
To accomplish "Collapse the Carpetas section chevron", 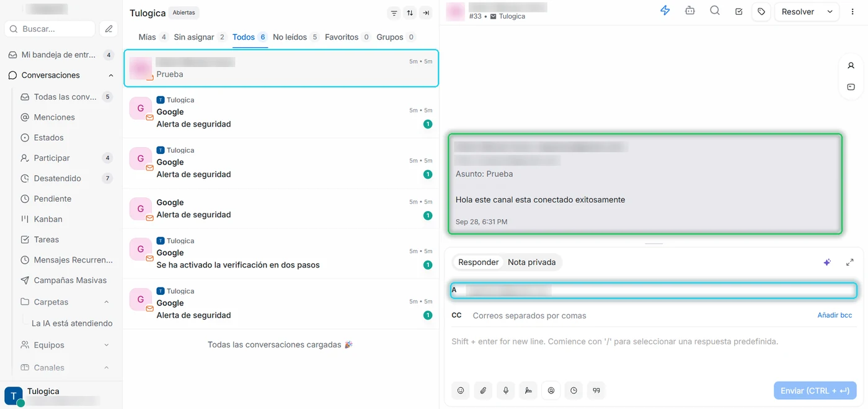I will click(x=107, y=302).
